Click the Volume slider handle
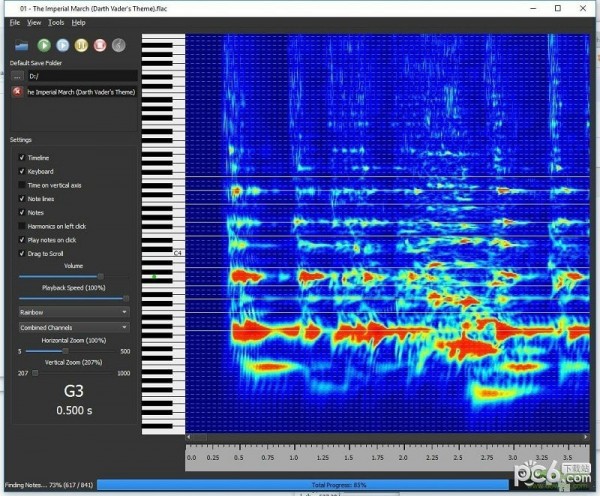The height and width of the screenshot is (496, 600). [101, 276]
